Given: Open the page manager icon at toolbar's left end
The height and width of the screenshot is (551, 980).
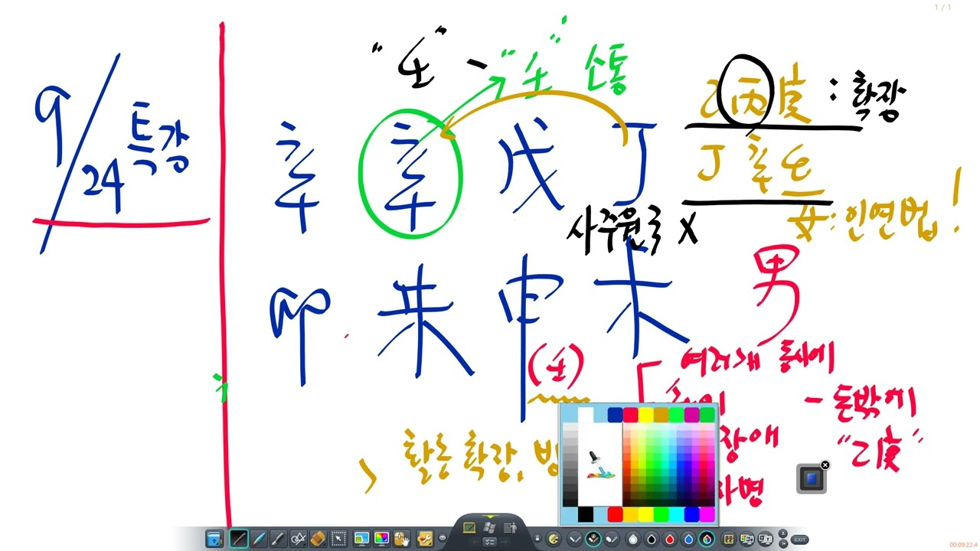Looking at the screenshot, I should pyautogui.click(x=214, y=539).
